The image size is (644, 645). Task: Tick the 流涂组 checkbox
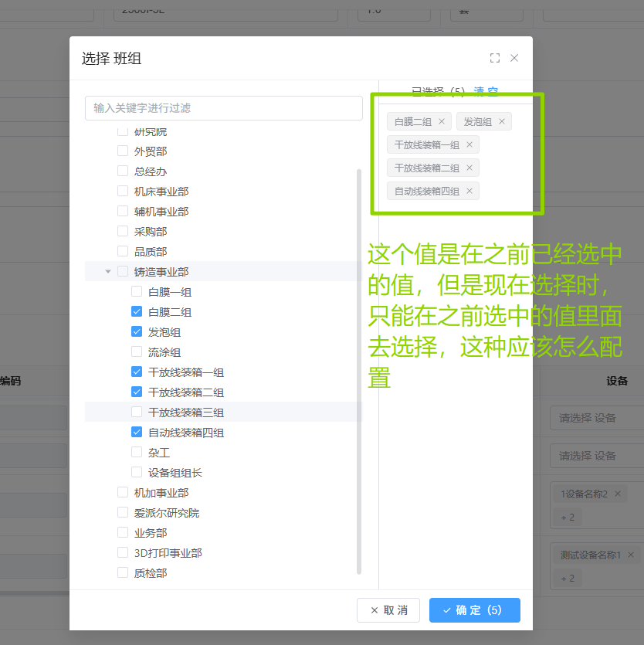(x=137, y=352)
